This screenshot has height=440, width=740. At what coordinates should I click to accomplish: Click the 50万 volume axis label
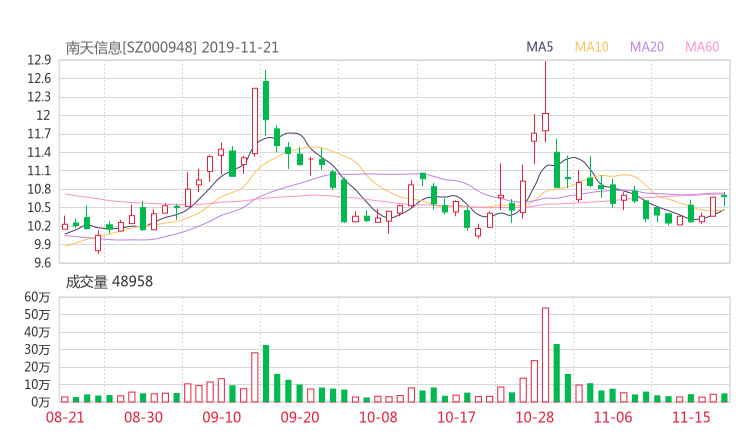click(37, 314)
